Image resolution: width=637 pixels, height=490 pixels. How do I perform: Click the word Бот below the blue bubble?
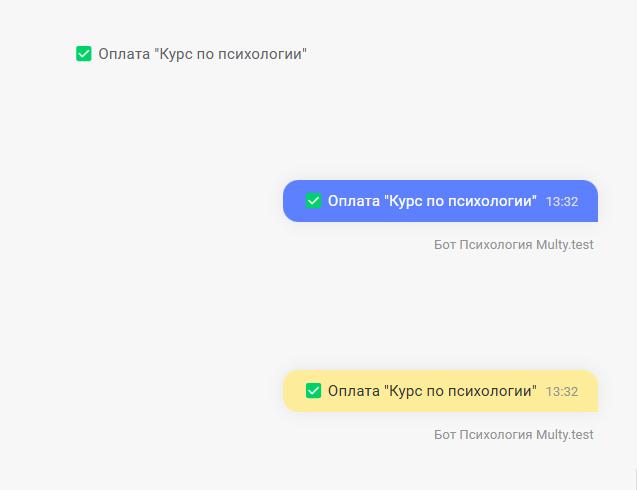click(x=444, y=245)
